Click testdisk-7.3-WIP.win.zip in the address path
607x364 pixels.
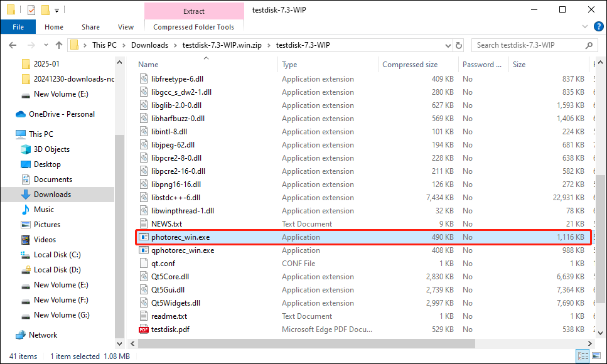tap(222, 45)
